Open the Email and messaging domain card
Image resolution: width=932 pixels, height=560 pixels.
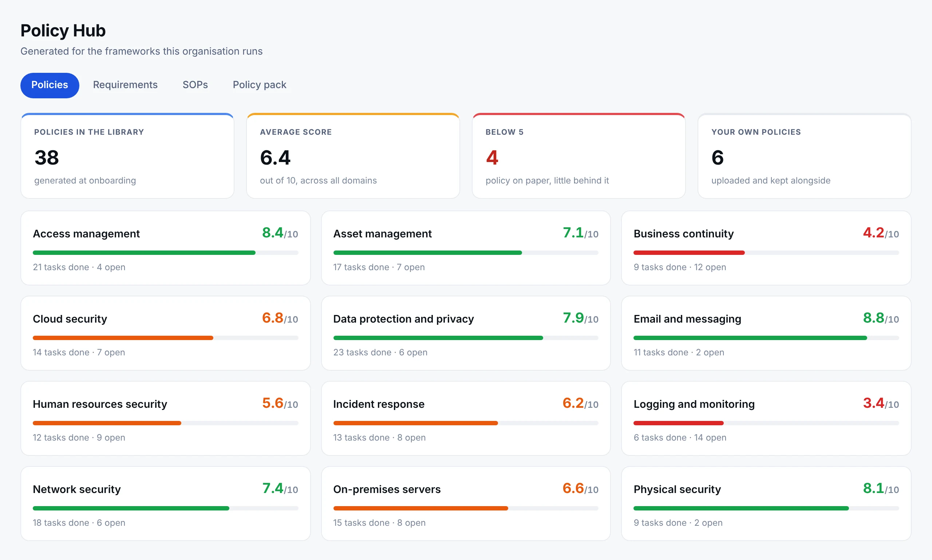(766, 333)
